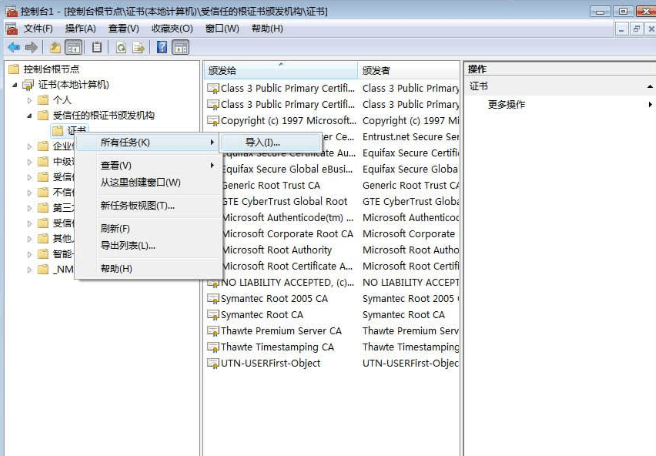Click the blue Help toolbar icon
The width and height of the screenshot is (656, 456).
click(x=162, y=47)
